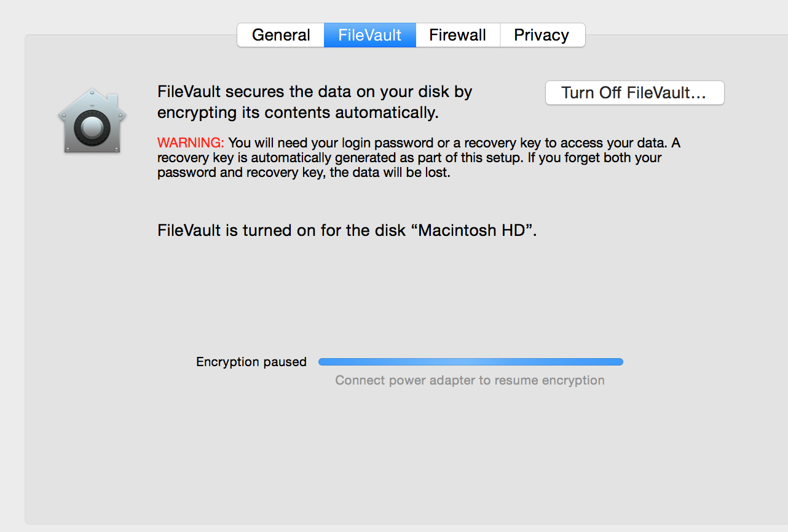
Task: Click the FileVault house safe icon
Action: coord(92,121)
